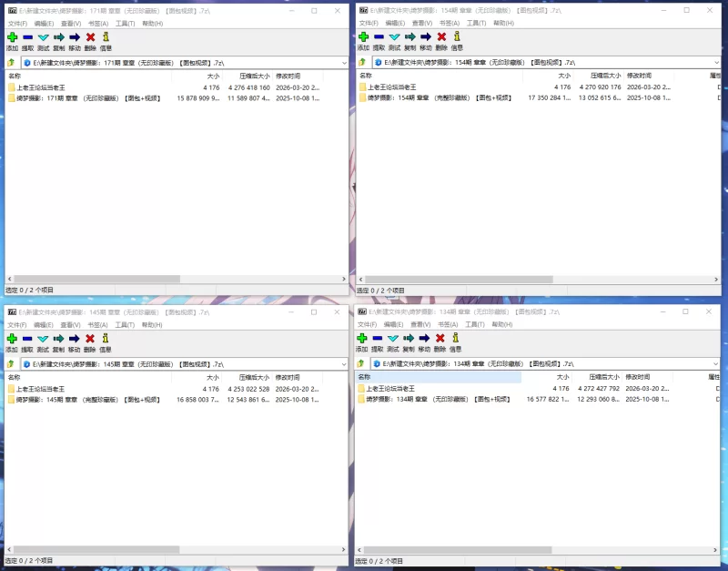This screenshot has height=571, width=728.
Task: Click the 复制 (Copy) icon in the 134期 window
Action: click(409, 339)
